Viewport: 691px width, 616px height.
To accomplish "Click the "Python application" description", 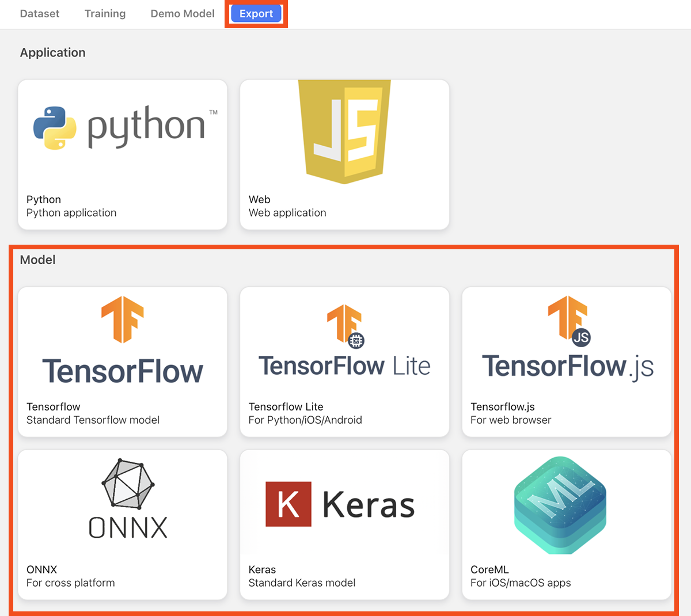I will click(x=71, y=213).
